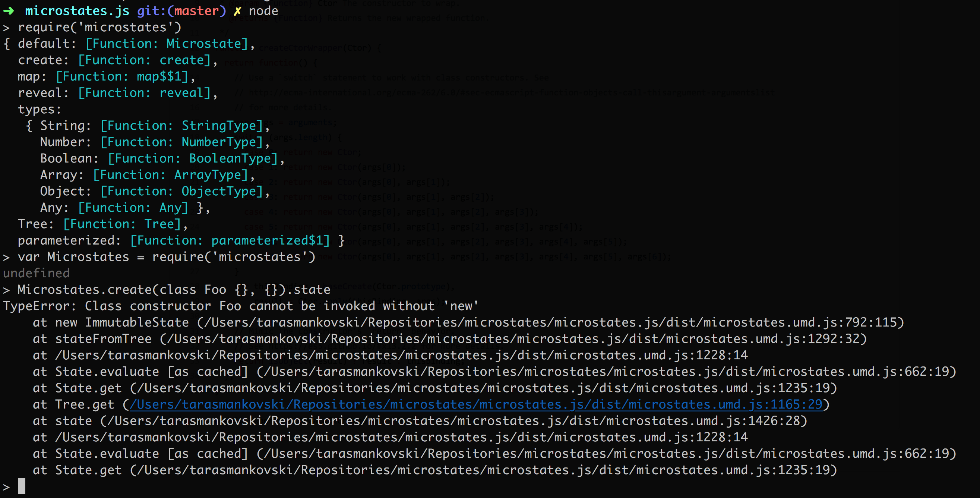Click the stateFromTree stack trace line
Screen dimensions: 980x498
click(x=103, y=338)
